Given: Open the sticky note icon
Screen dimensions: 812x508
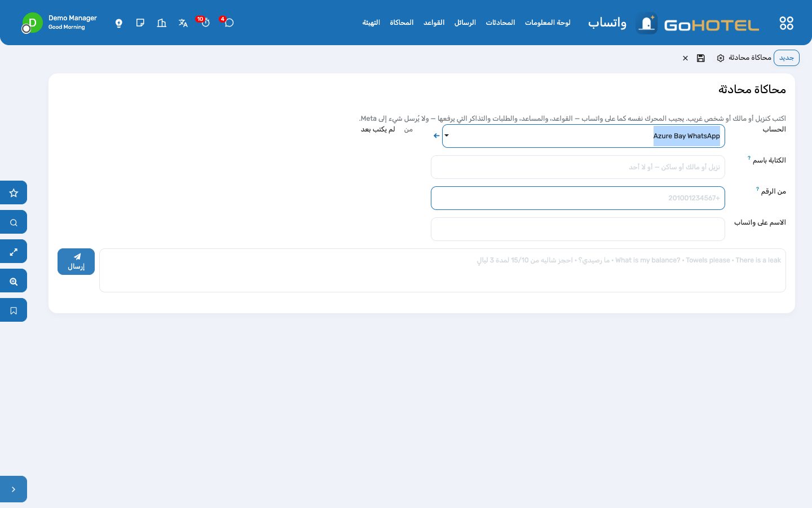Looking at the screenshot, I should (x=140, y=23).
